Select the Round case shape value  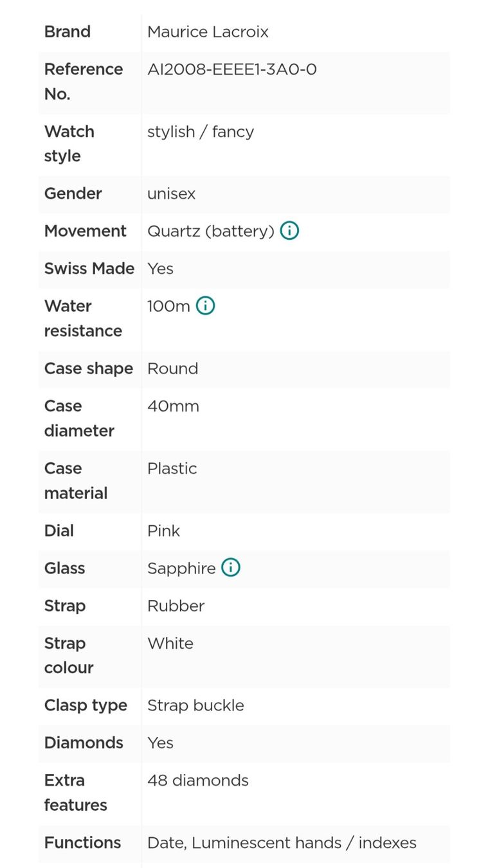tap(172, 368)
